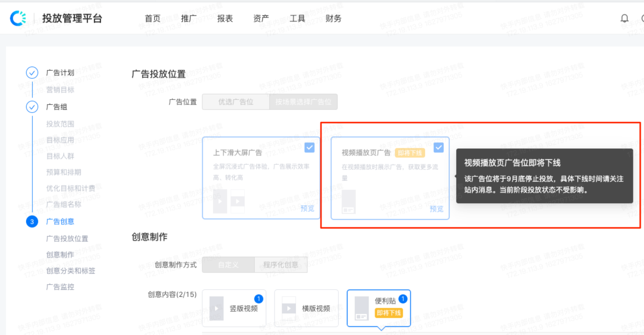Screen dimensions: 644x335
Task: Click the 横版视频 play icon
Action: [289, 308]
